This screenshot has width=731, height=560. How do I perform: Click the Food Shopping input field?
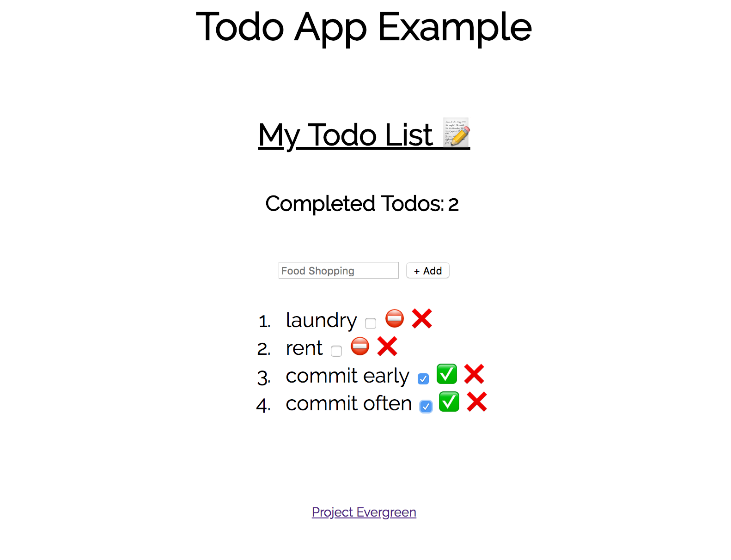coord(338,270)
